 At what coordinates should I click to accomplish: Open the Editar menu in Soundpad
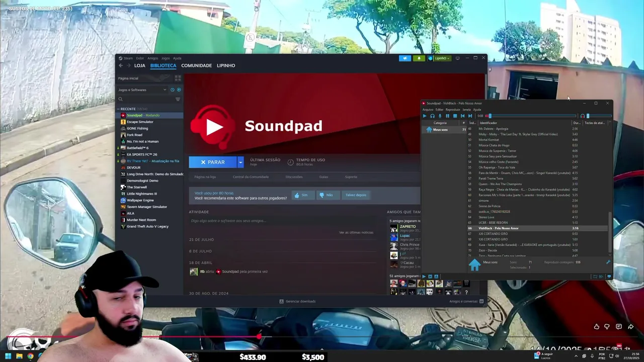coord(439,110)
